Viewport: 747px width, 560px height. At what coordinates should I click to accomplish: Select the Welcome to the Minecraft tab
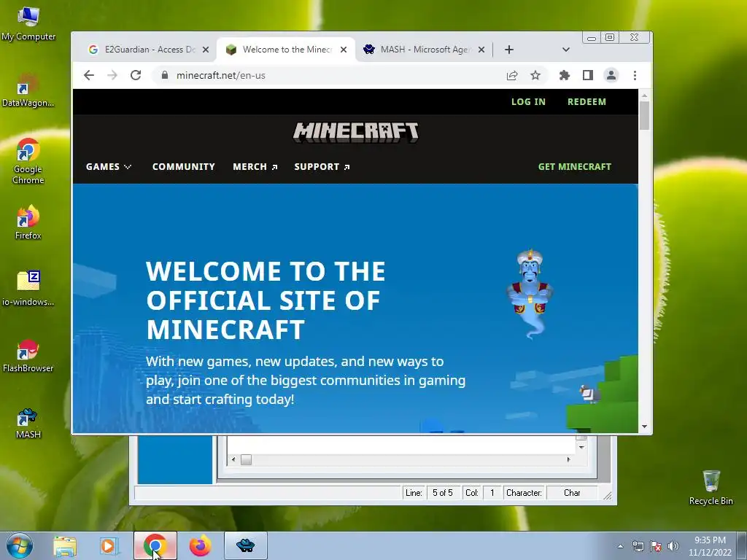click(x=286, y=50)
